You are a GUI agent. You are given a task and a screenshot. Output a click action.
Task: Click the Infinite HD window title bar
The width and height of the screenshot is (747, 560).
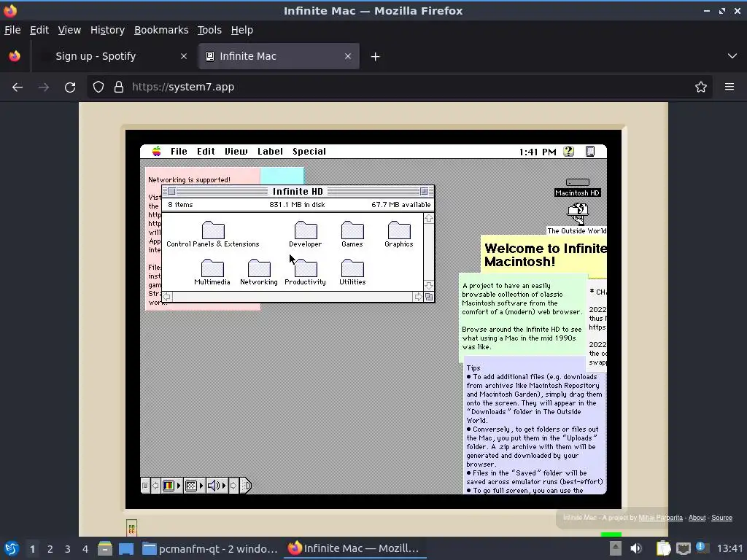298,192
